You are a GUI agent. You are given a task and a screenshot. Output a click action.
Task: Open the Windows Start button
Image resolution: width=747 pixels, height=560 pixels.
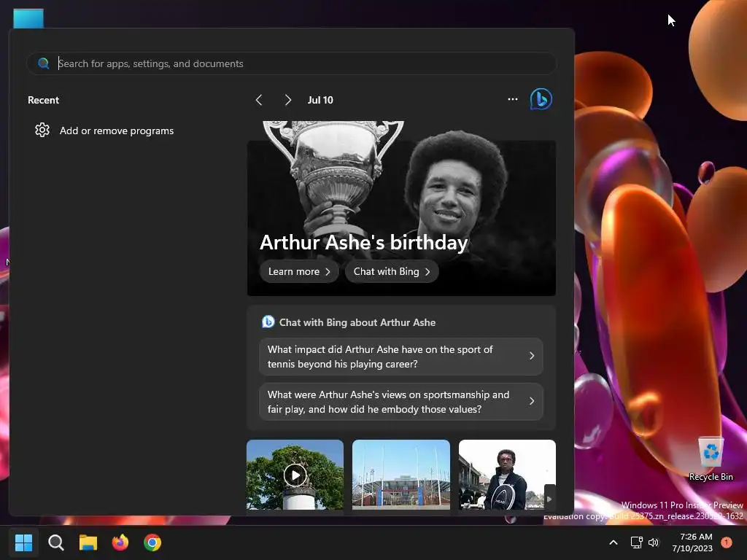pyautogui.click(x=23, y=542)
